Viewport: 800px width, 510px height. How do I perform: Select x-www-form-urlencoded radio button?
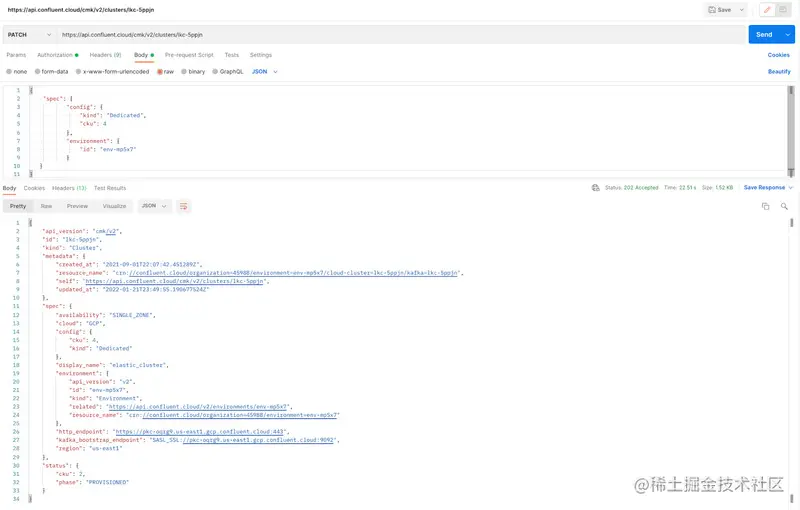coord(78,72)
